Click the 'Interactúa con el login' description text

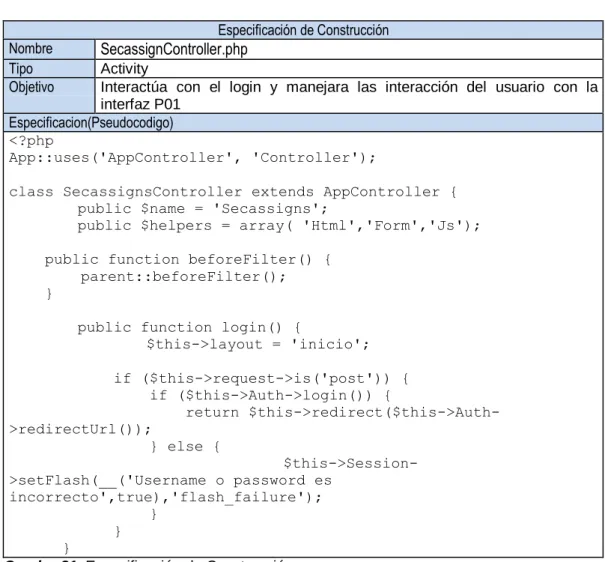point(349,87)
